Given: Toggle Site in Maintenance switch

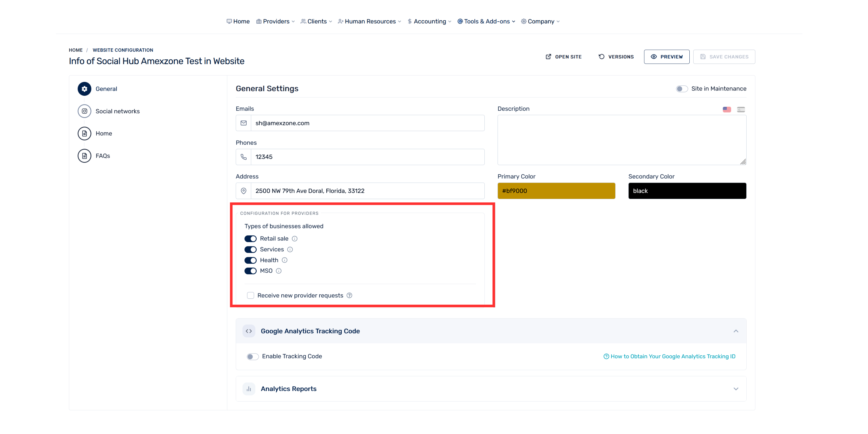Looking at the screenshot, I should (x=682, y=89).
